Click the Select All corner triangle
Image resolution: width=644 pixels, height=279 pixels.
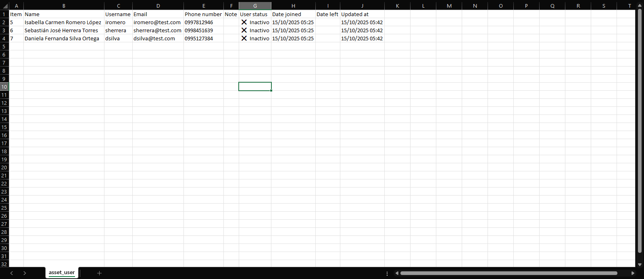(5, 6)
